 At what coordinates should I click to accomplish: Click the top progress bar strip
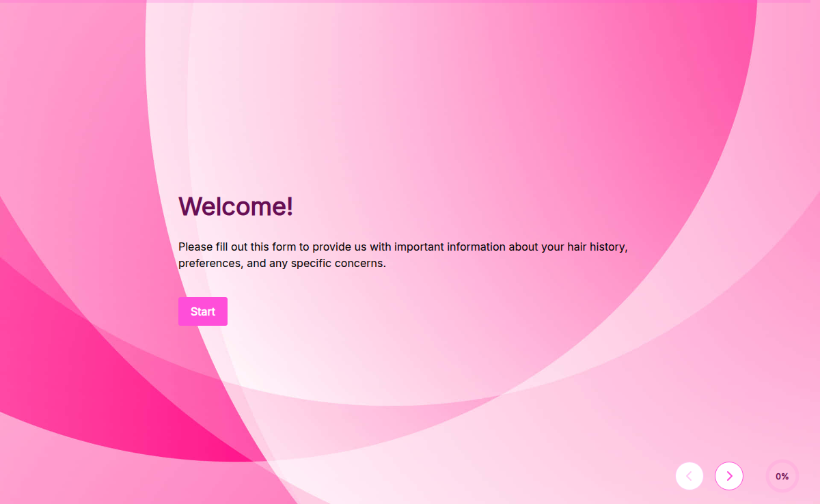[410, 1]
